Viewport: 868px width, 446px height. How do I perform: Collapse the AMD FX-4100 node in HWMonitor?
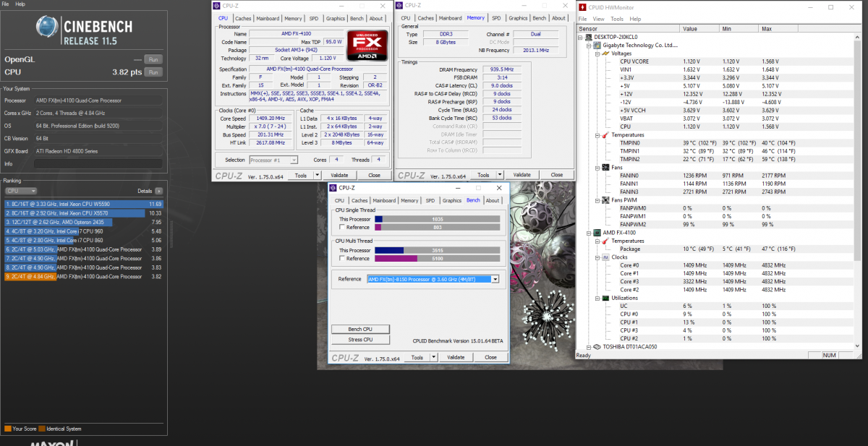pyautogui.click(x=588, y=233)
